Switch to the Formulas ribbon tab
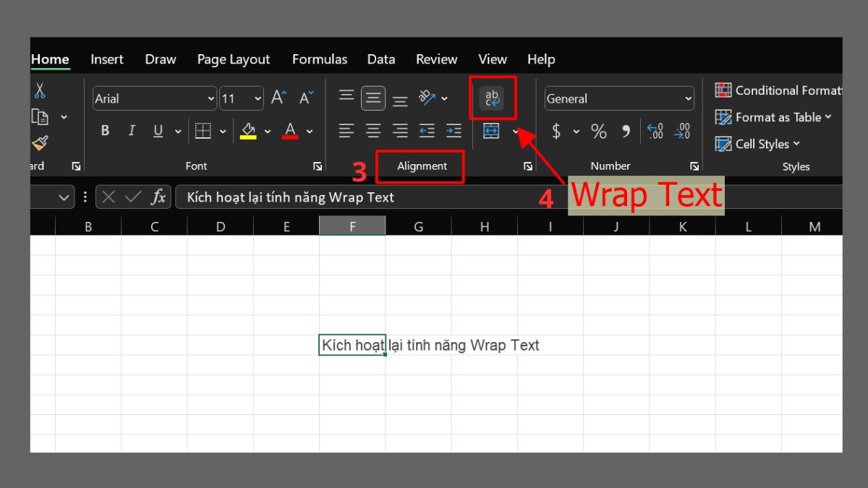 click(320, 59)
